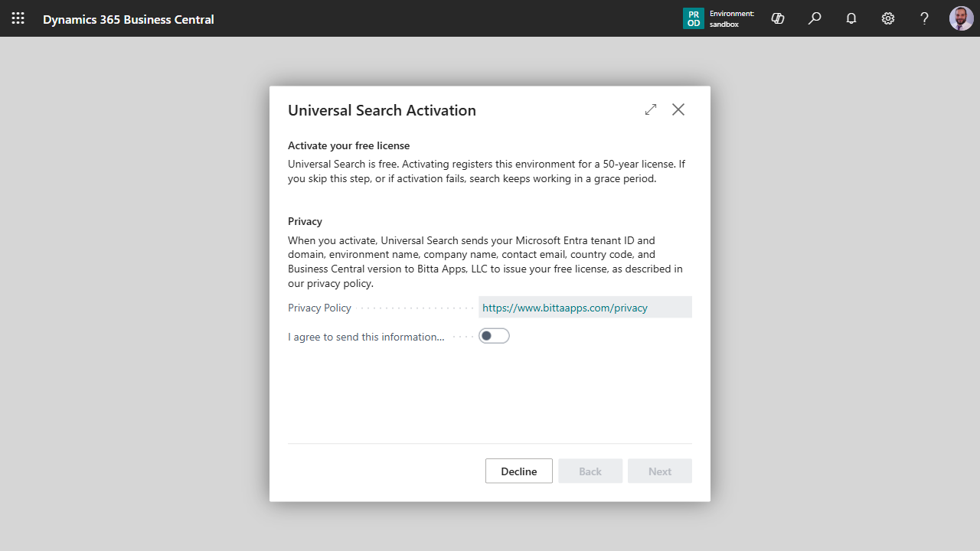Close the Universal Search Activation dialog
The image size is (980, 551).
(x=678, y=109)
